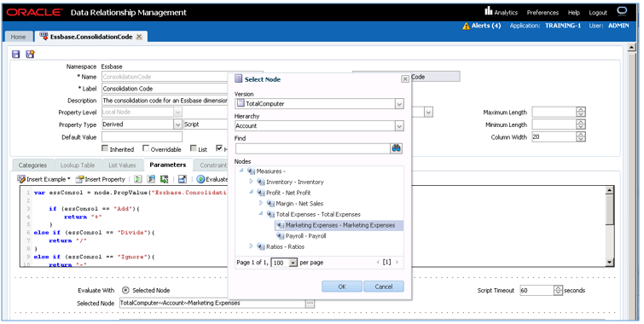The width and height of the screenshot is (644, 324).
Task: Click the Margin node icon
Action: pos(270,204)
